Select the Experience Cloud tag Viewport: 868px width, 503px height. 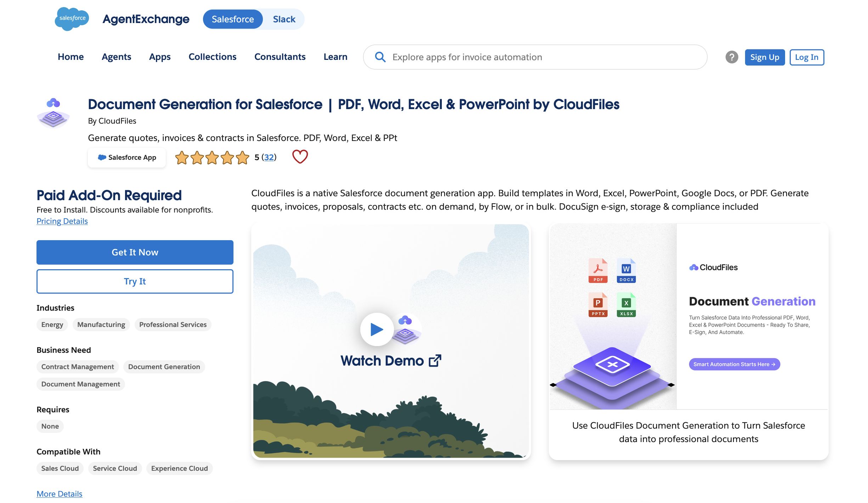[x=180, y=468]
